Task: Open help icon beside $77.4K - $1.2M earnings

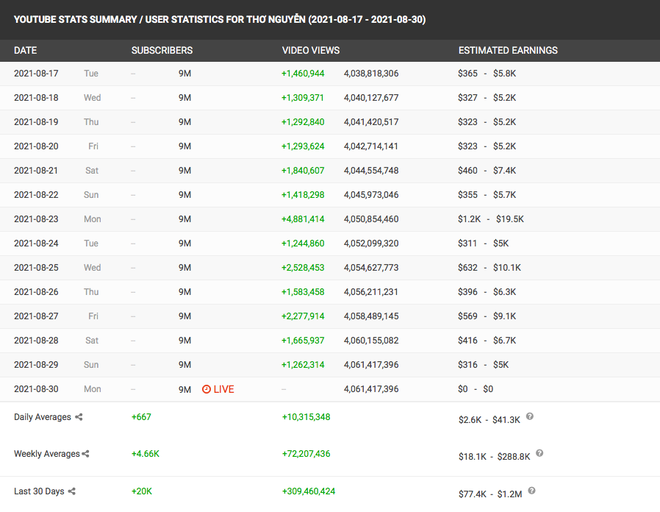Action: tap(532, 491)
